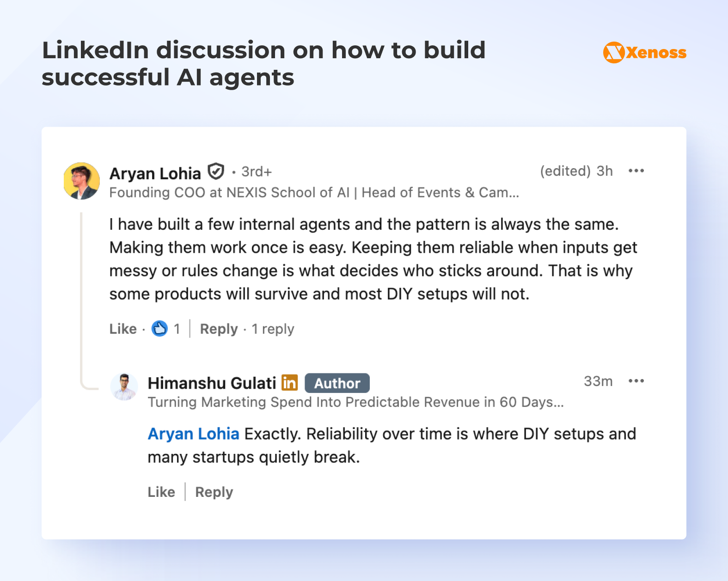
Task: Click the verified badge next to Aryan Lohia
Action: [216, 171]
